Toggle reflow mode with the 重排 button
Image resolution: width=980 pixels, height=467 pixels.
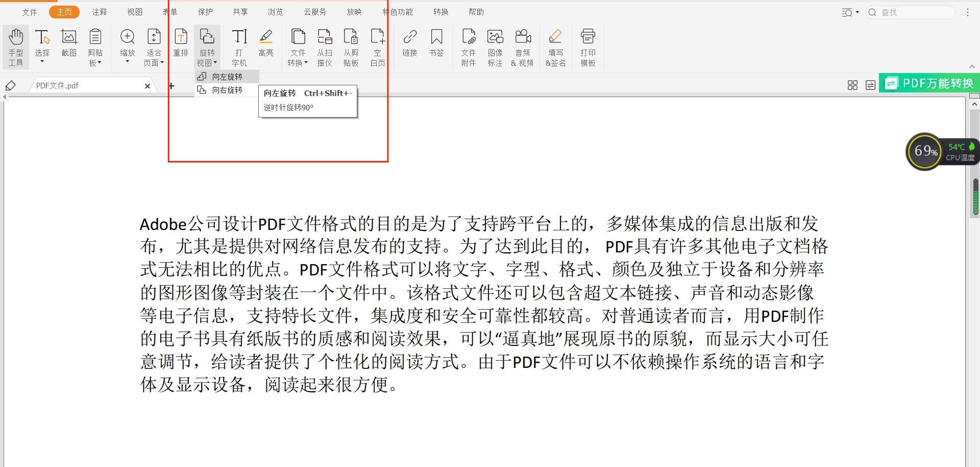click(x=180, y=46)
